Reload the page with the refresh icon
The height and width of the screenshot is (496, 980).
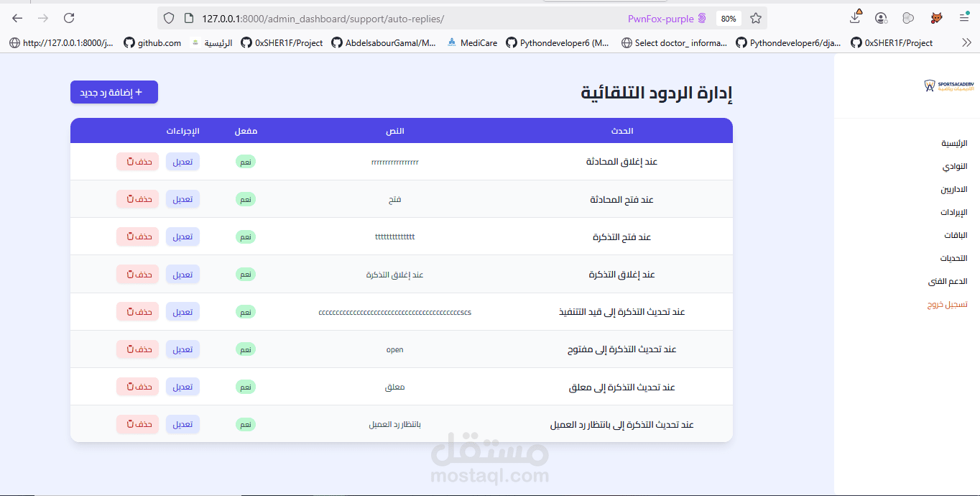[x=69, y=18]
